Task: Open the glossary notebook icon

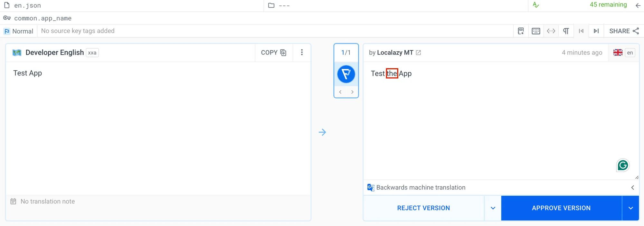Action: click(x=520, y=31)
